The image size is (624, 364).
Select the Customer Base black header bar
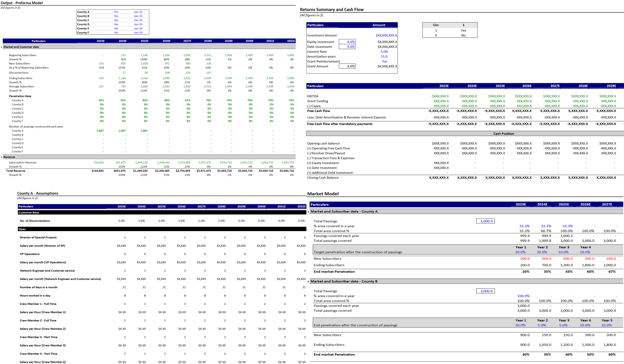[162, 213]
